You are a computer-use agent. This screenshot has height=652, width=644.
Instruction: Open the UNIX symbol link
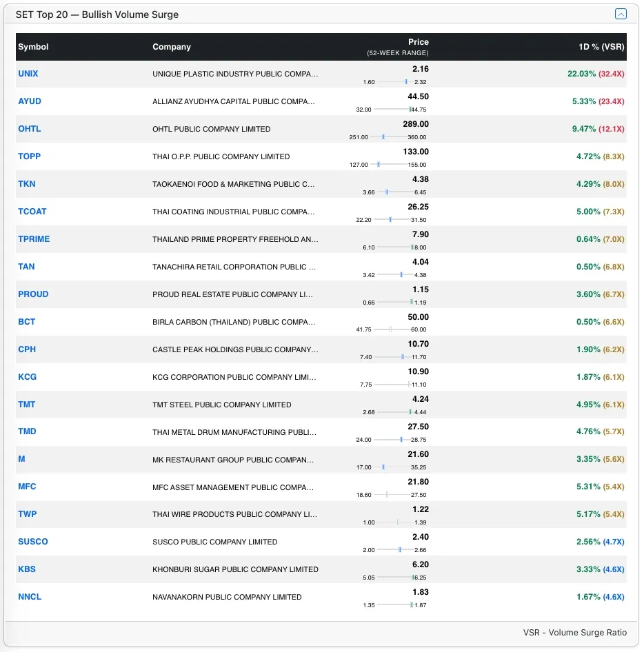28,74
